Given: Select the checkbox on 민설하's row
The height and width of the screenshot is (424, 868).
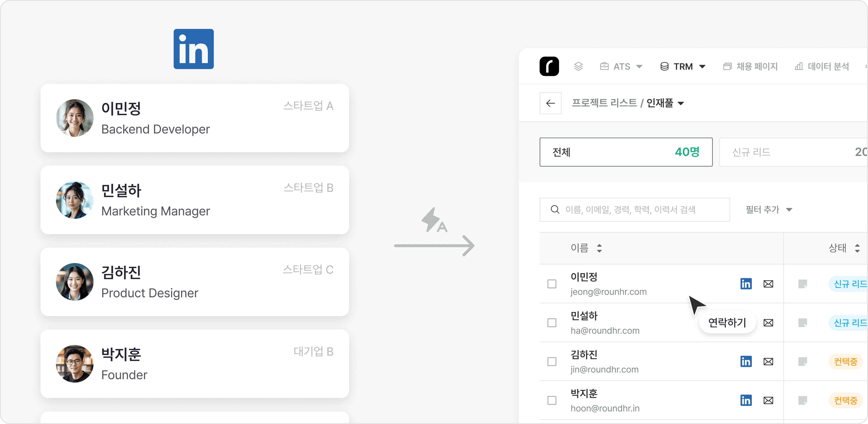Looking at the screenshot, I should (552, 323).
